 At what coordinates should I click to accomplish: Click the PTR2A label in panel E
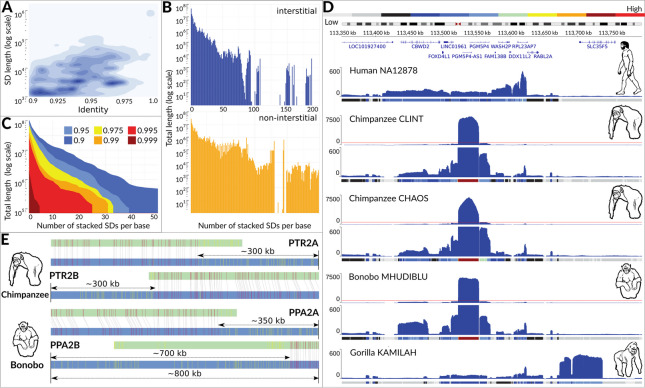click(303, 243)
